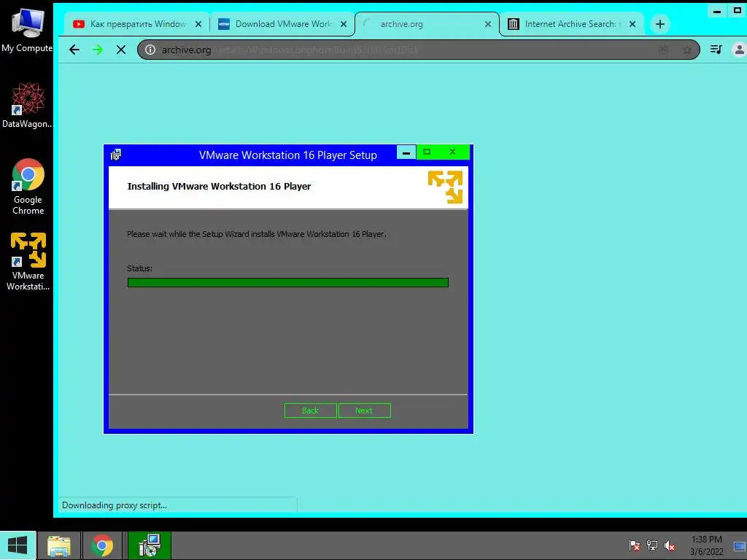The image size is (747, 560).
Task: Click the 'Downloading proxy script...' status text
Action: [115, 505]
